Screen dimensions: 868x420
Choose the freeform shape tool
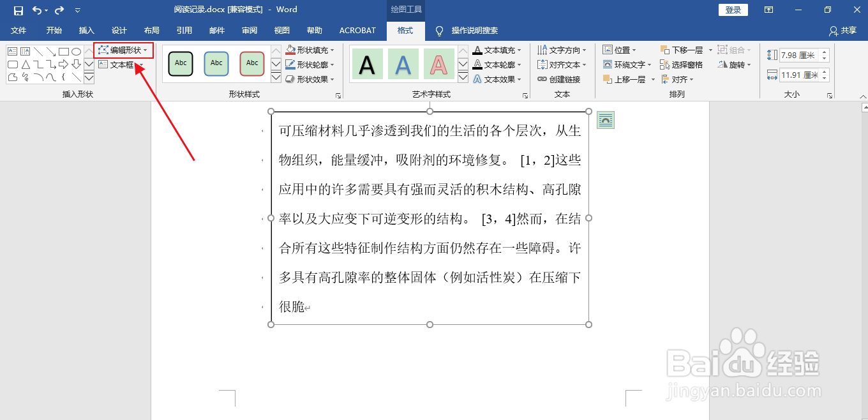click(12, 77)
